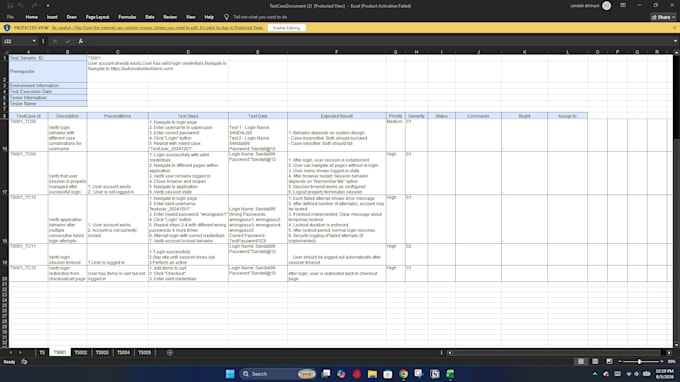
Task: Switch to the TS sheet tab
Action: pos(42,353)
